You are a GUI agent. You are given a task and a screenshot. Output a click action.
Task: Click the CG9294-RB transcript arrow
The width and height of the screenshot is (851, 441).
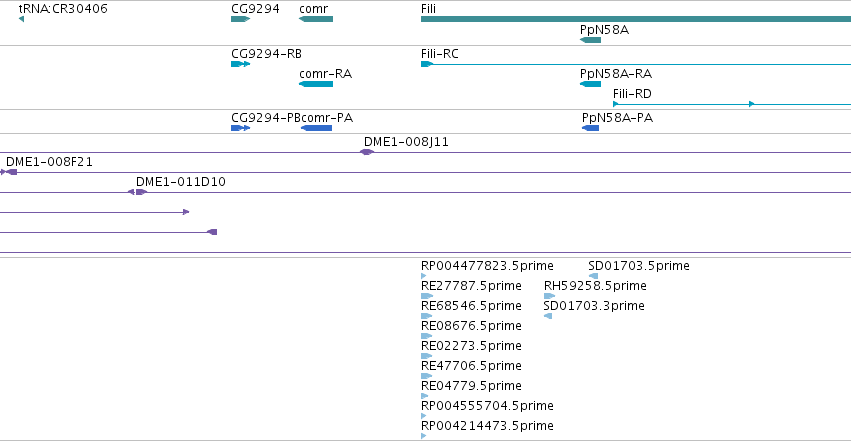240,64
